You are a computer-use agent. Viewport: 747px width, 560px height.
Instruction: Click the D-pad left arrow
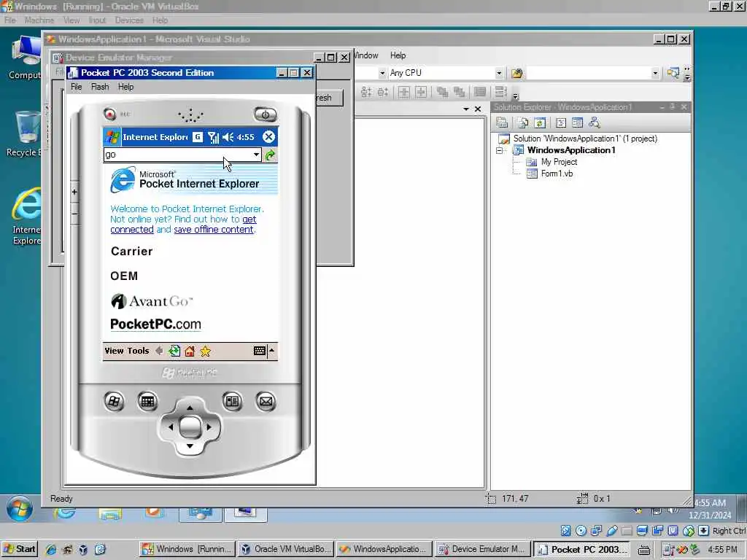coord(171,427)
